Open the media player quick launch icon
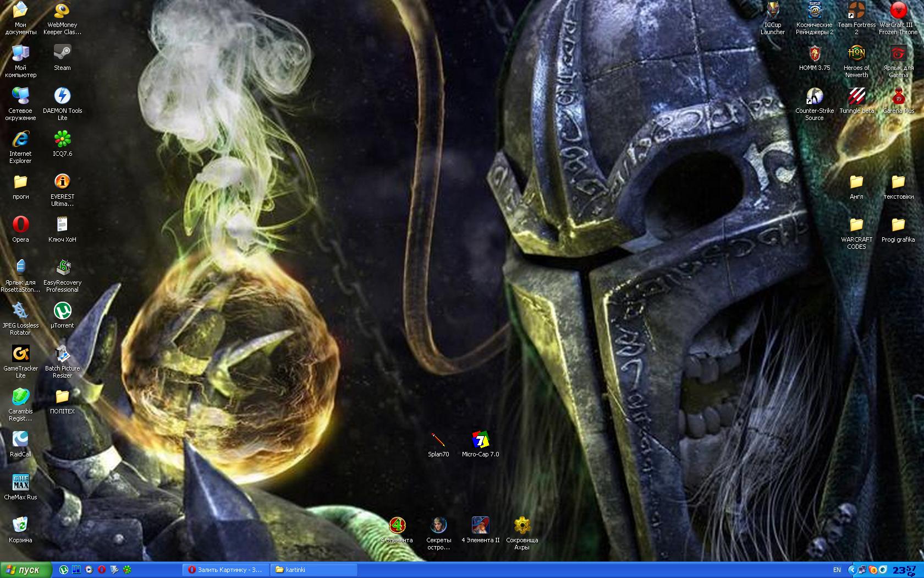Screen dimensions: 924x578 coord(89,570)
